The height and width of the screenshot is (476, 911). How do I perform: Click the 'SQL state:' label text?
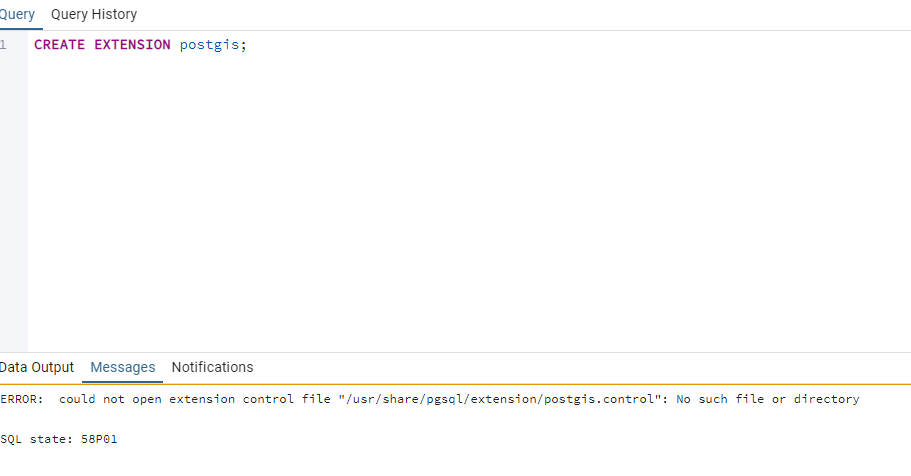tap(37, 439)
